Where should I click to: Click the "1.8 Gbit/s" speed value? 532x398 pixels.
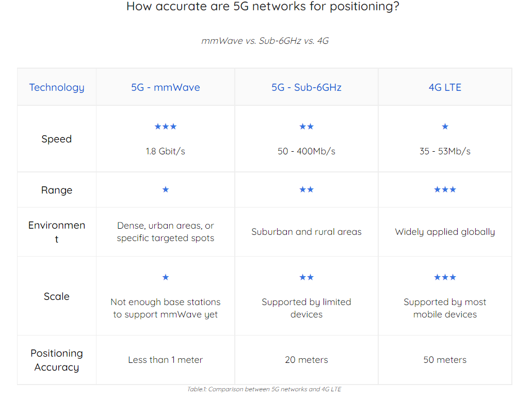[x=166, y=151]
